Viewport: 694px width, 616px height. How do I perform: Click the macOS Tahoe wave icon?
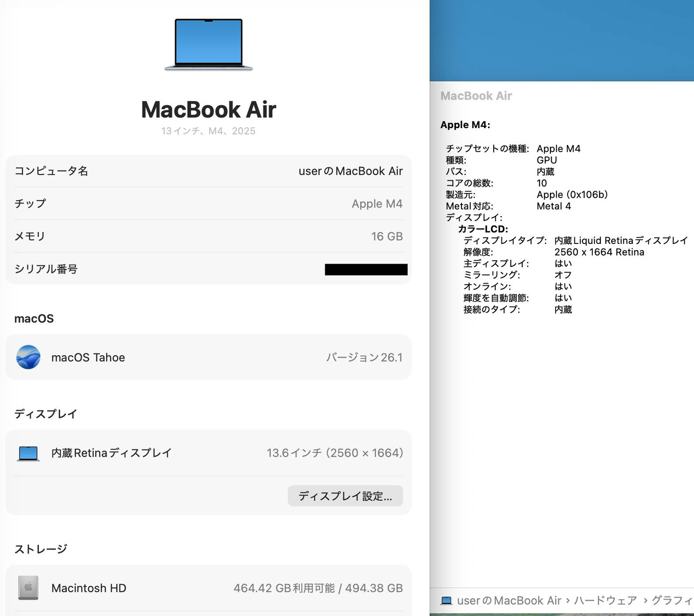[29, 357]
